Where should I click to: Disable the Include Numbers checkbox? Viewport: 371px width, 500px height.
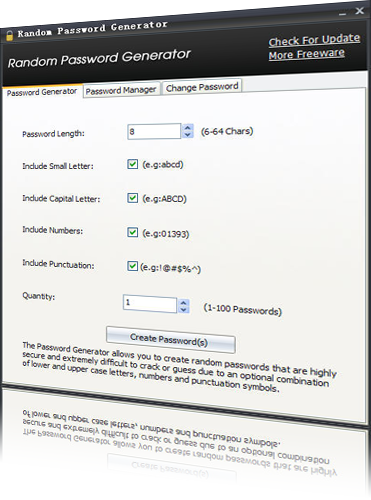(133, 232)
